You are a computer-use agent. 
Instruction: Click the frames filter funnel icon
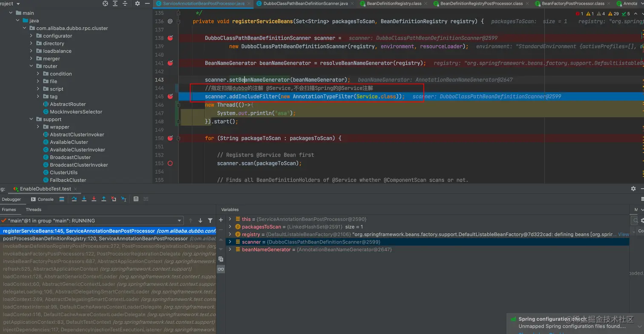[210, 221]
